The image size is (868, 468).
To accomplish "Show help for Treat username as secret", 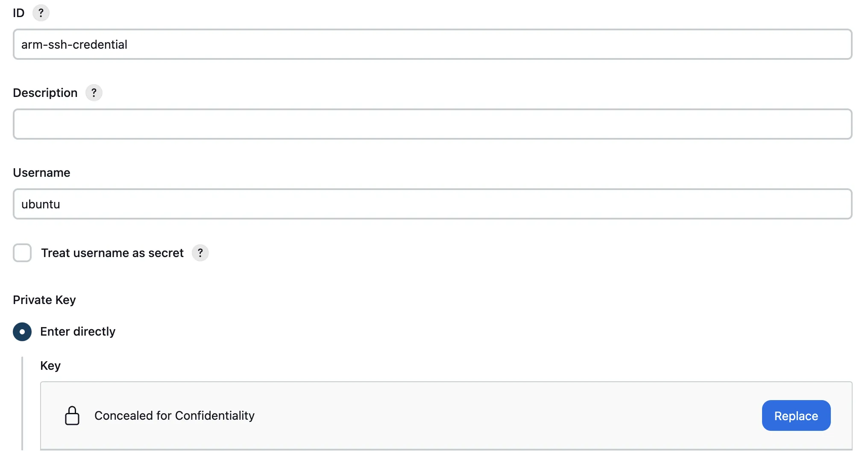I will [200, 253].
